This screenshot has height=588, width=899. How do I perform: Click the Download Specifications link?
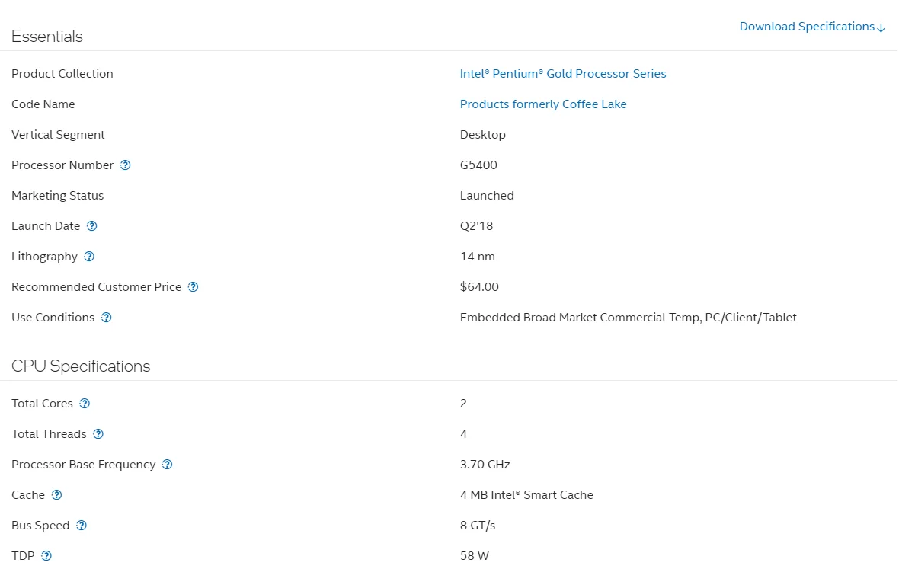coord(806,27)
